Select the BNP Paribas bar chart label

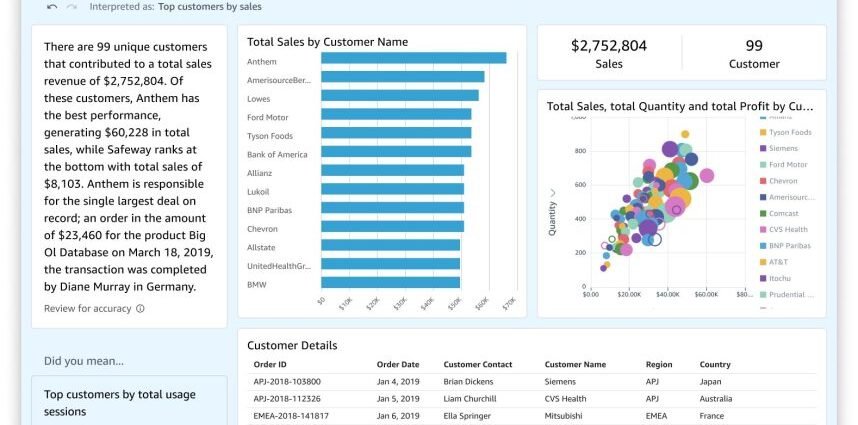269,210
